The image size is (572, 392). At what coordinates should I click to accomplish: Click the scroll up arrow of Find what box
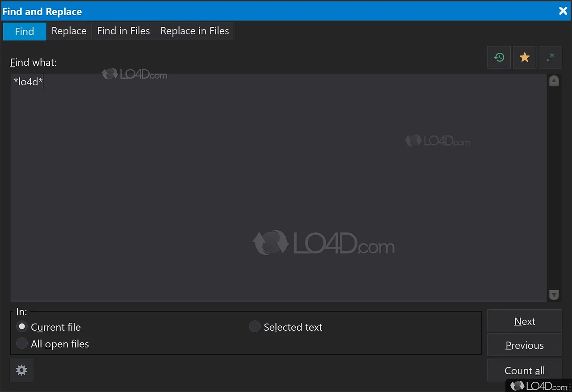(x=554, y=81)
